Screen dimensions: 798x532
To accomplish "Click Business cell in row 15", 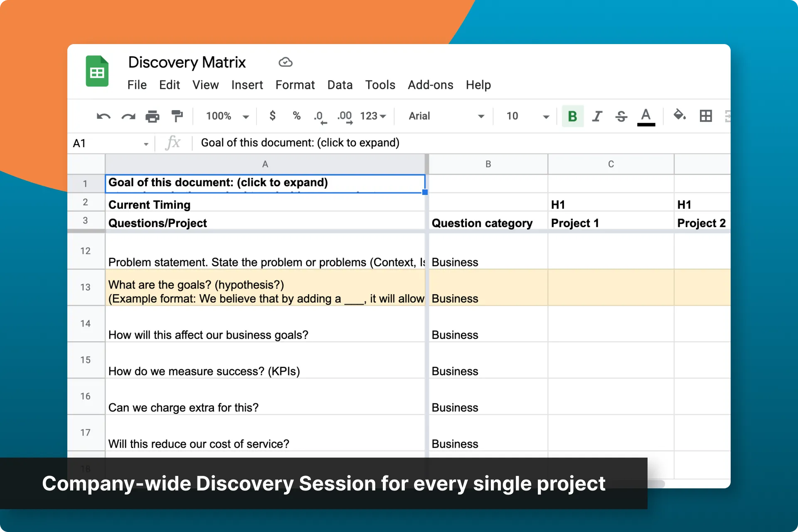I will coord(488,360).
